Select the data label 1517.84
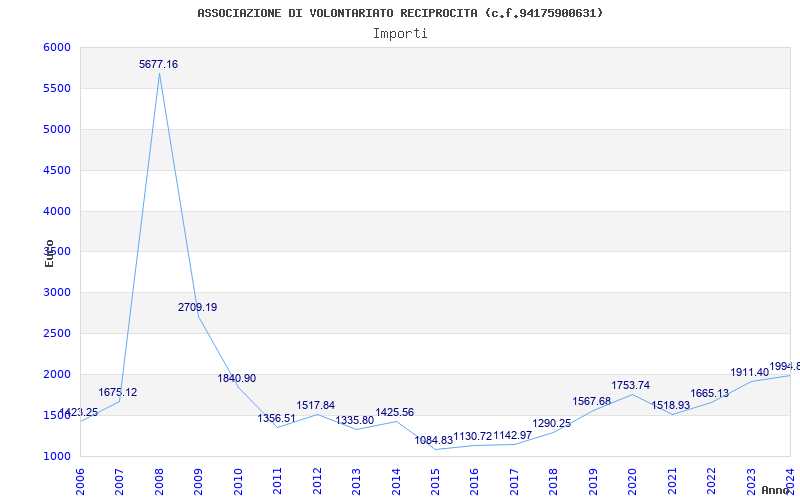800x500 pixels. coord(316,405)
